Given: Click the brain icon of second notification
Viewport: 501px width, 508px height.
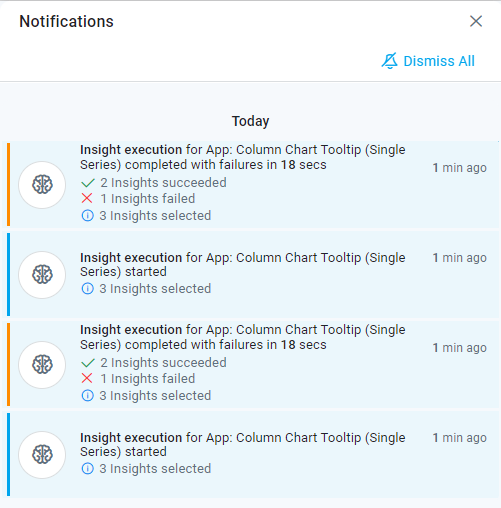Looking at the screenshot, I should point(42,275).
